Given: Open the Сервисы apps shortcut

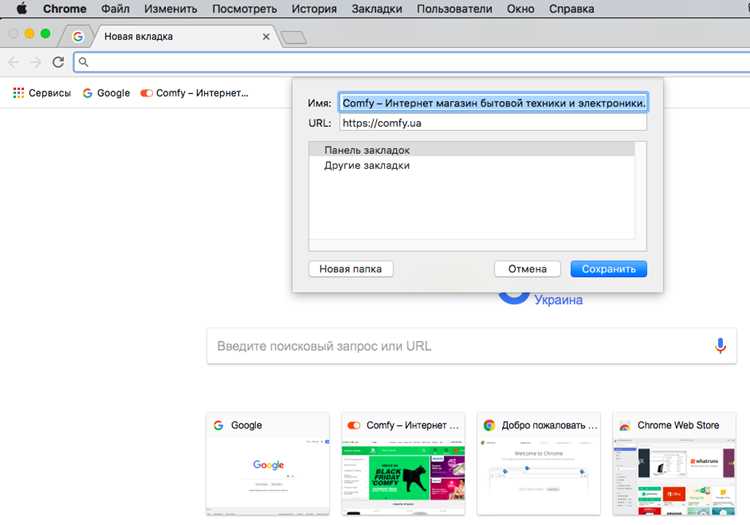Looking at the screenshot, I should (x=42, y=93).
